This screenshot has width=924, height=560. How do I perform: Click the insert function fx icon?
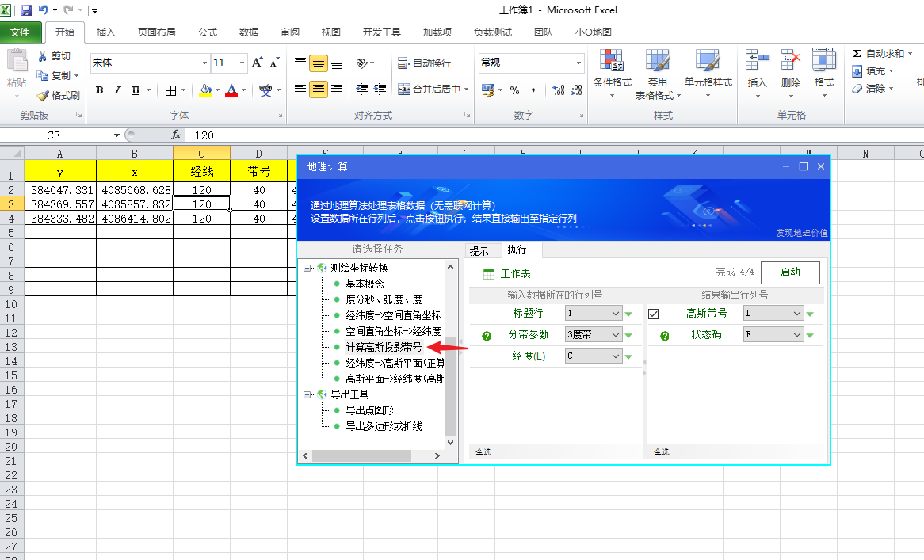tap(176, 135)
